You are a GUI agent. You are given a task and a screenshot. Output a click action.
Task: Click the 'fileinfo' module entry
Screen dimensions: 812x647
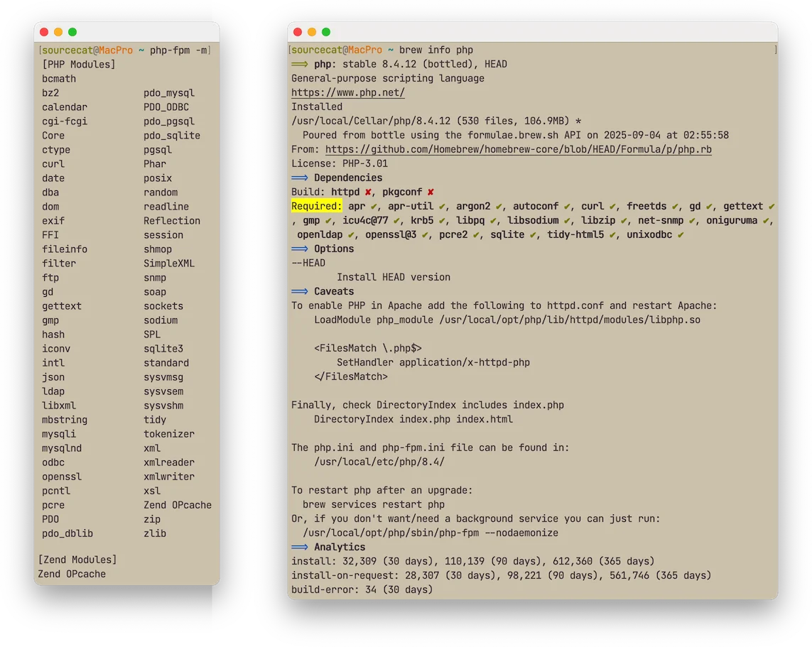pos(65,249)
